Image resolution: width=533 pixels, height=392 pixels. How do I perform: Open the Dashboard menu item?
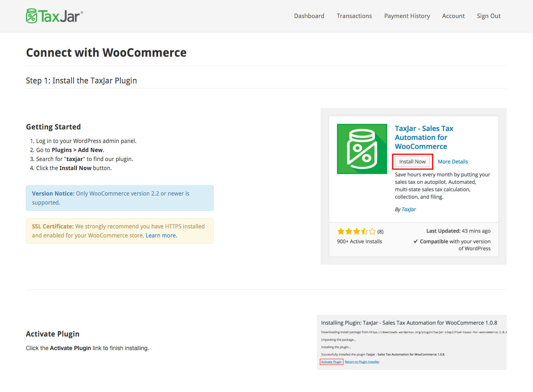point(309,16)
